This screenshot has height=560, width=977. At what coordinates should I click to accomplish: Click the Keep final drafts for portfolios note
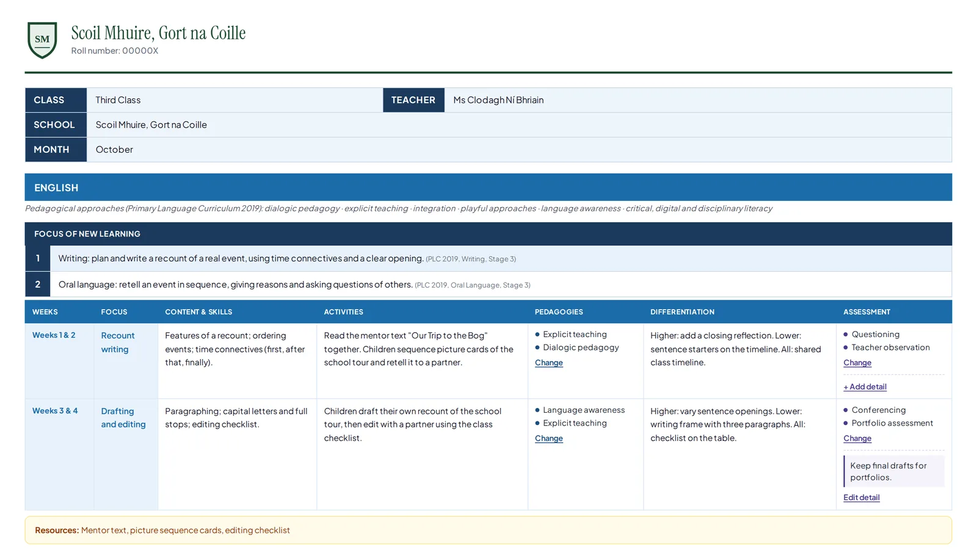894,471
